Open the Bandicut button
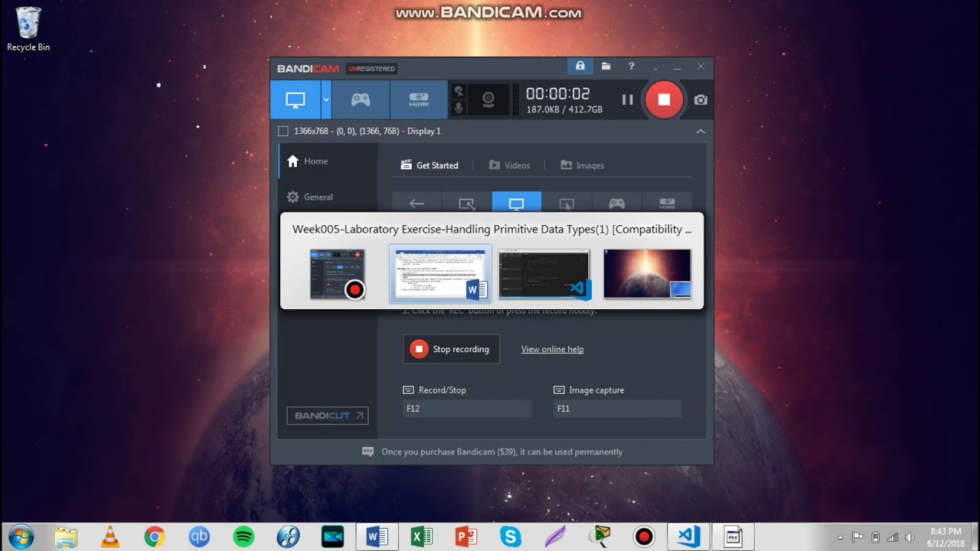 pos(327,416)
